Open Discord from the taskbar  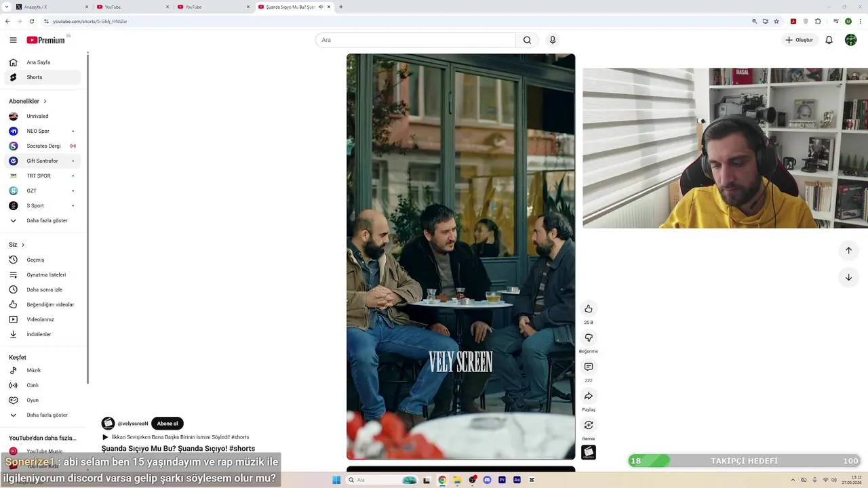point(487,480)
